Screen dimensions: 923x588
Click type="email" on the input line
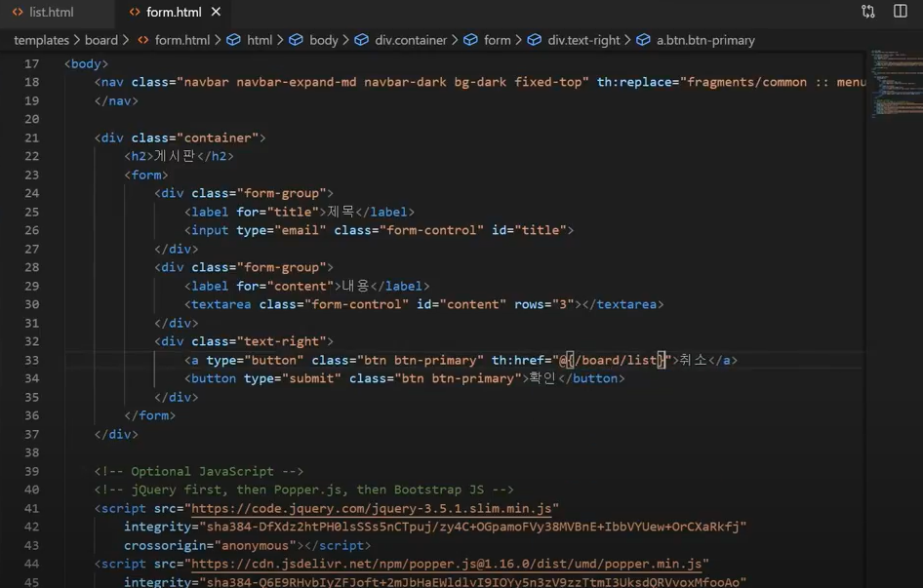click(x=281, y=230)
